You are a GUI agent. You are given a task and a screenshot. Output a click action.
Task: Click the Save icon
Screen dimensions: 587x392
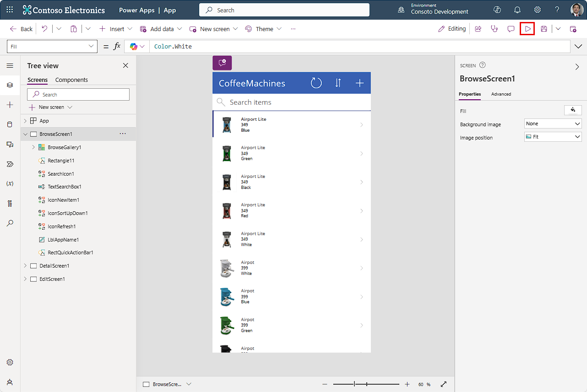[544, 29]
